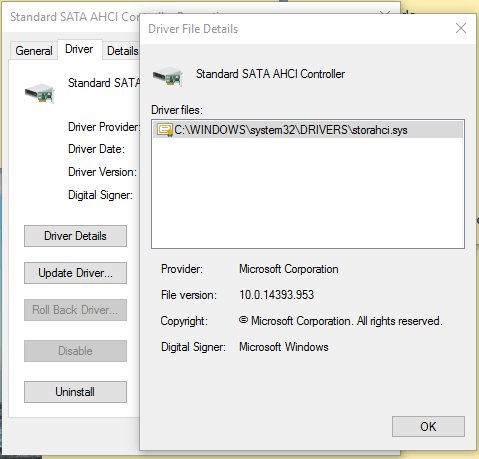Select the Driver tab

coord(79,49)
